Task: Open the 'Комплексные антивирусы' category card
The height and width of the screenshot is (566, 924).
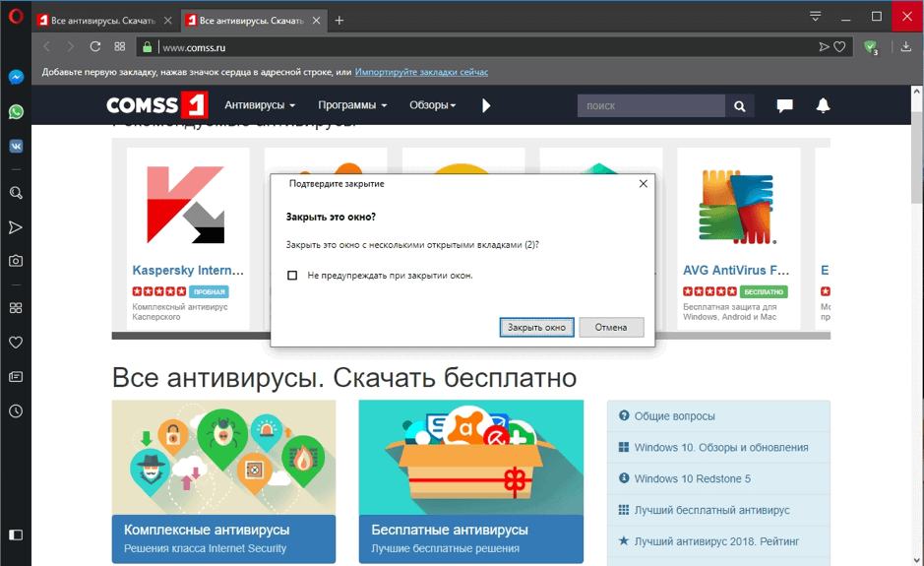Action: tap(224, 481)
